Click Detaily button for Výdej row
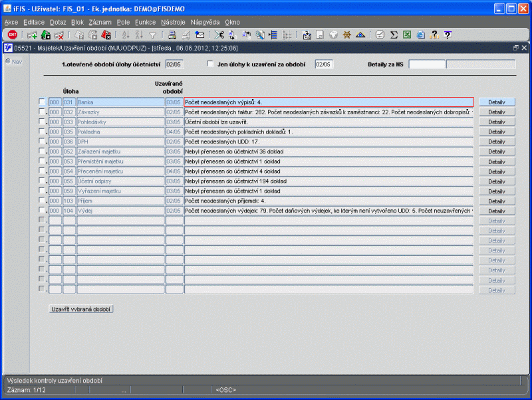 pyautogui.click(x=497, y=211)
